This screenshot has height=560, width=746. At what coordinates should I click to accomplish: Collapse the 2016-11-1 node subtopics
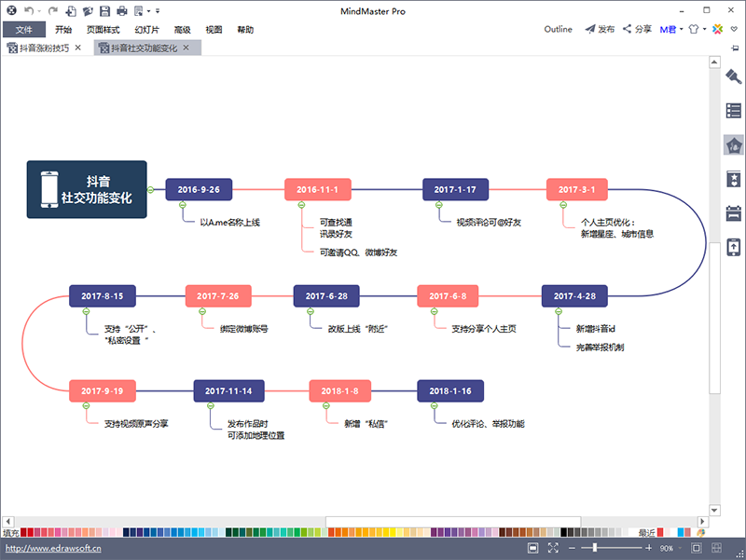(x=301, y=205)
